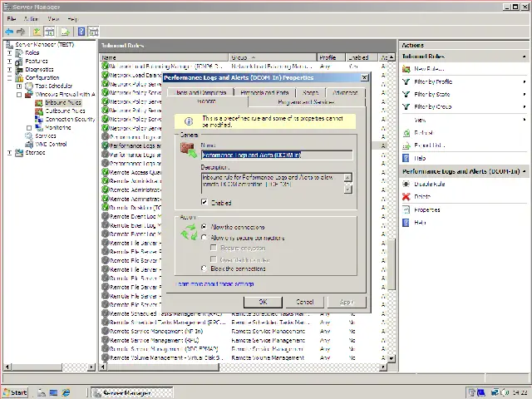Click Inbound Rules firewall icon in tree
This screenshot has width=532, height=399.
[39, 103]
